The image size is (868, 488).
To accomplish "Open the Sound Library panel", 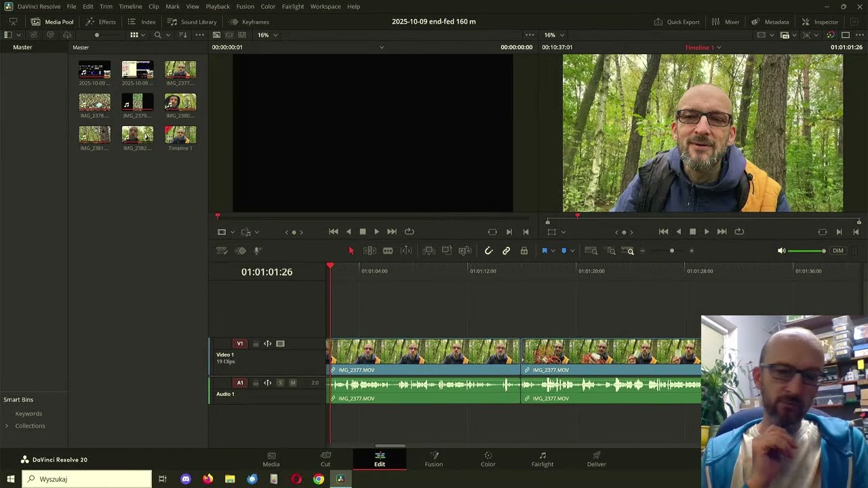I will coord(192,22).
